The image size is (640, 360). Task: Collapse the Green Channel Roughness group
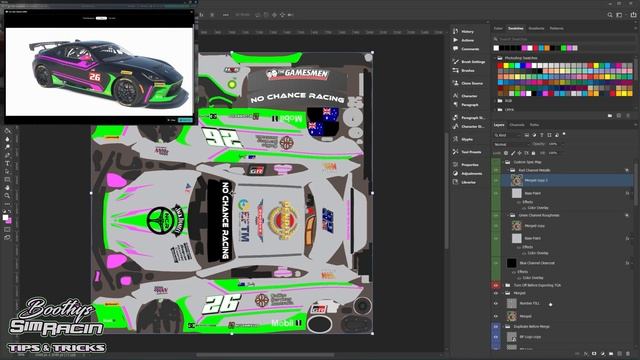click(x=508, y=215)
